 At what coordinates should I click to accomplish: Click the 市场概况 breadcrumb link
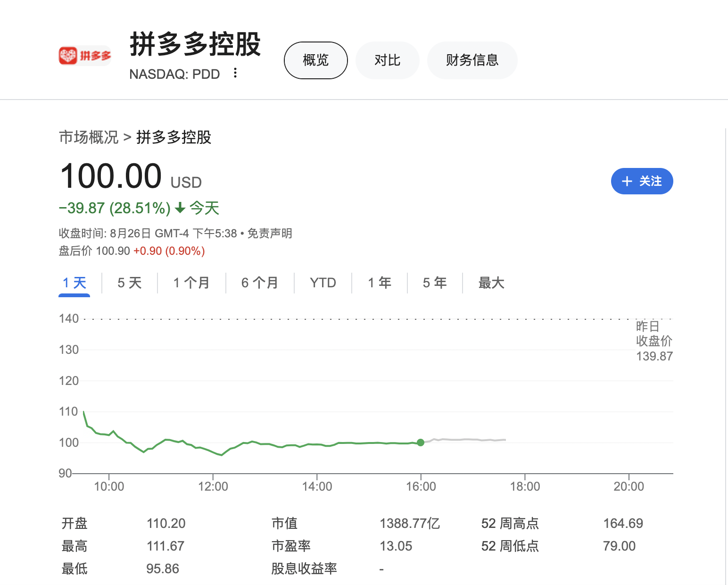coord(89,137)
